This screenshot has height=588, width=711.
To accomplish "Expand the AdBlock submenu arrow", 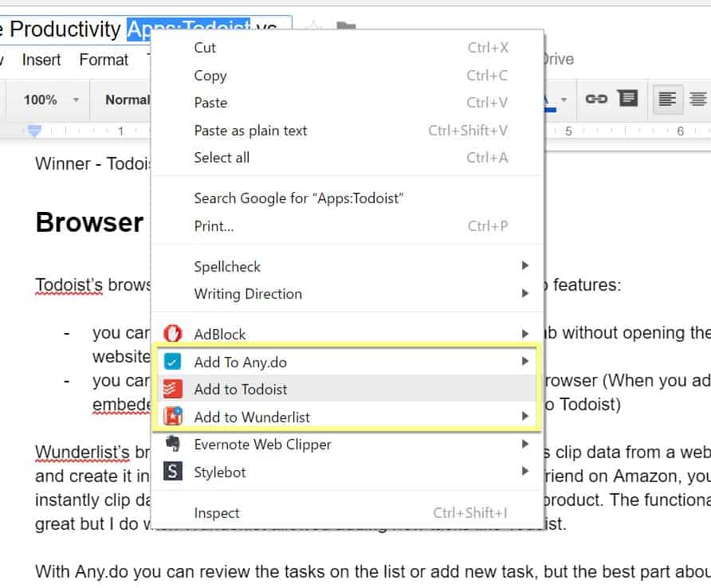I will click(x=524, y=334).
